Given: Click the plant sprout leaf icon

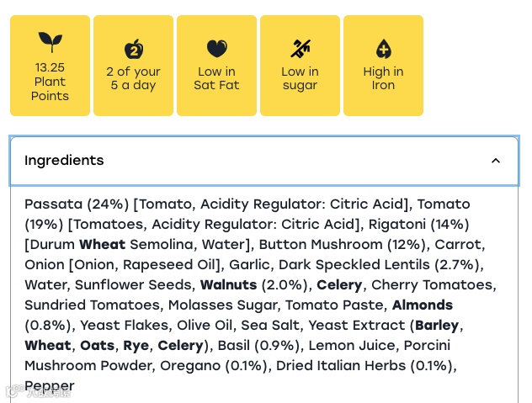Looking at the screenshot, I should [51, 42].
